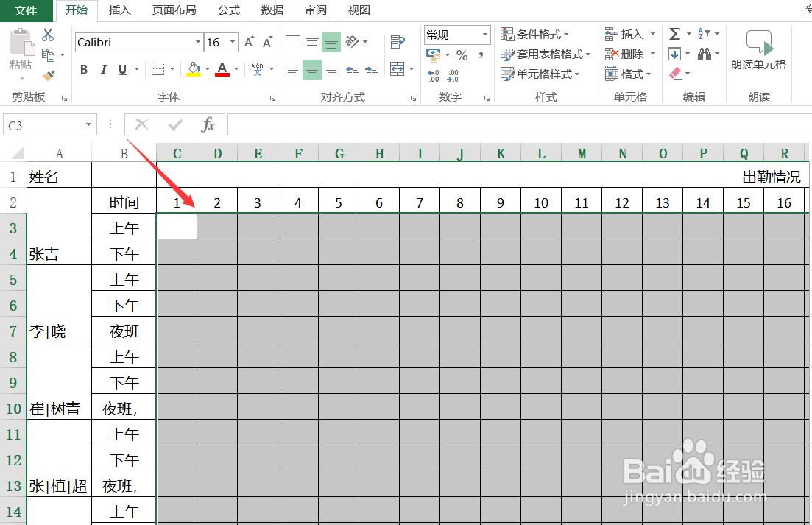The width and height of the screenshot is (812, 525).
Task: Apply percent style to selection
Action: click(x=462, y=54)
